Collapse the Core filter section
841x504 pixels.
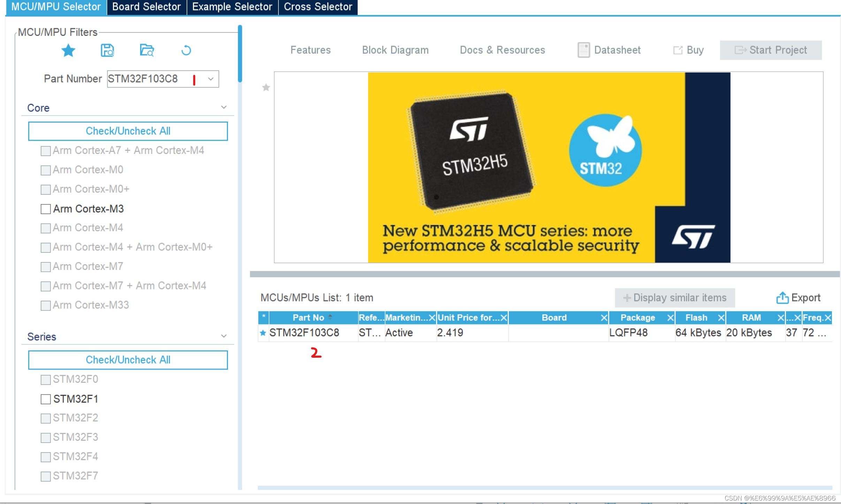pos(224,107)
